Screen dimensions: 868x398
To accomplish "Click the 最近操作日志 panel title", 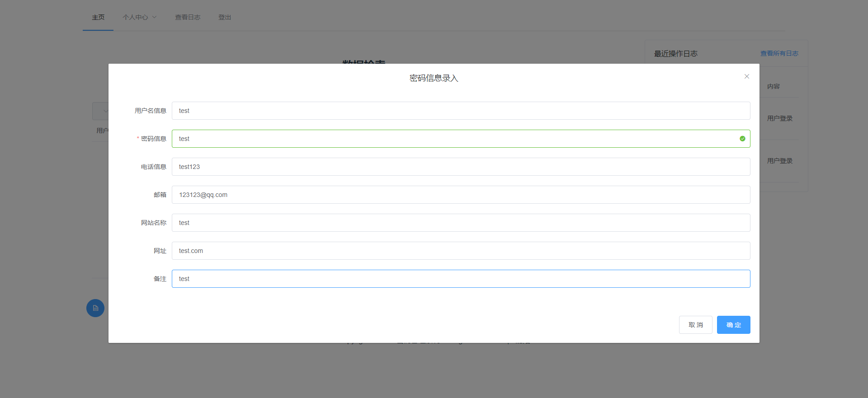I will [675, 54].
